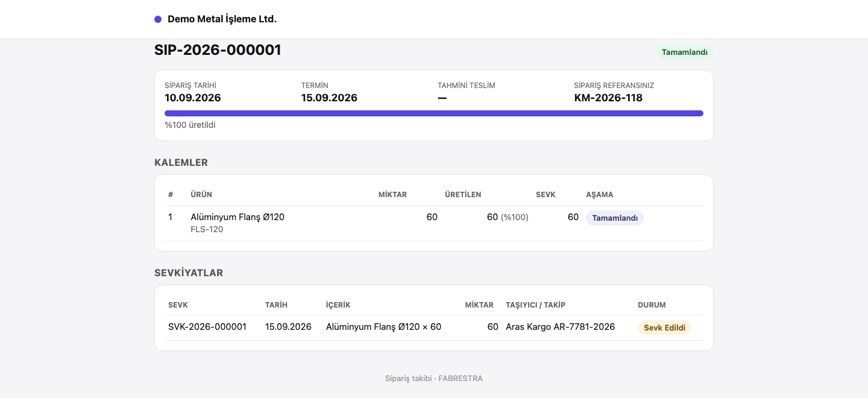
Task: Click the Sevk Edildi status badge
Action: [x=664, y=328]
